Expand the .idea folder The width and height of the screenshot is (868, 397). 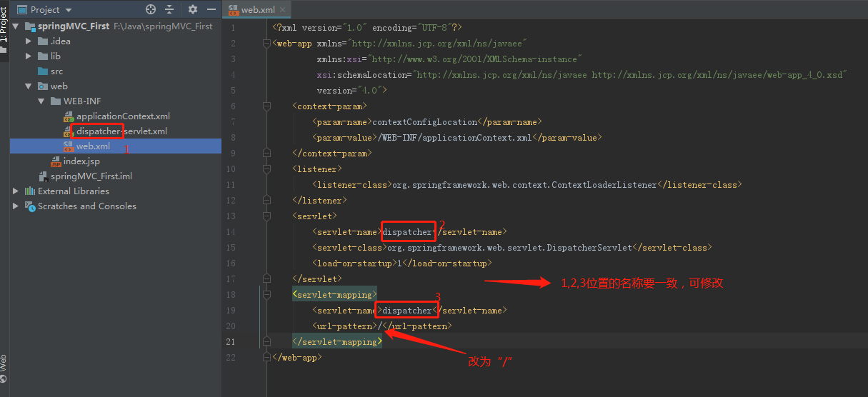[x=29, y=41]
